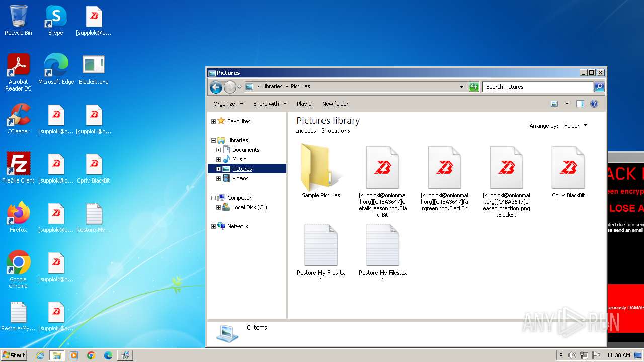Viewport: 644px width, 362px height.
Task: Expand the Favorites tree node
Action: tap(213, 121)
